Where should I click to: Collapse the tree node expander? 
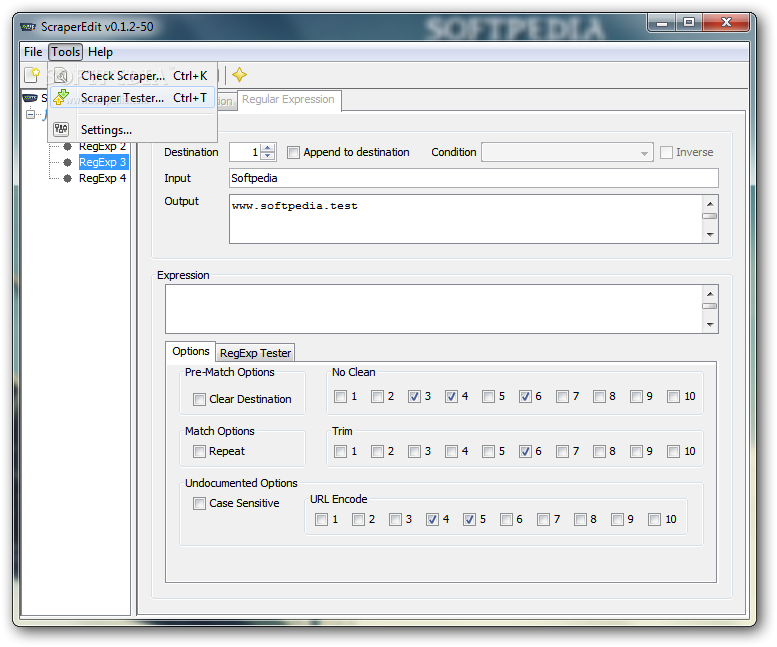(x=30, y=114)
